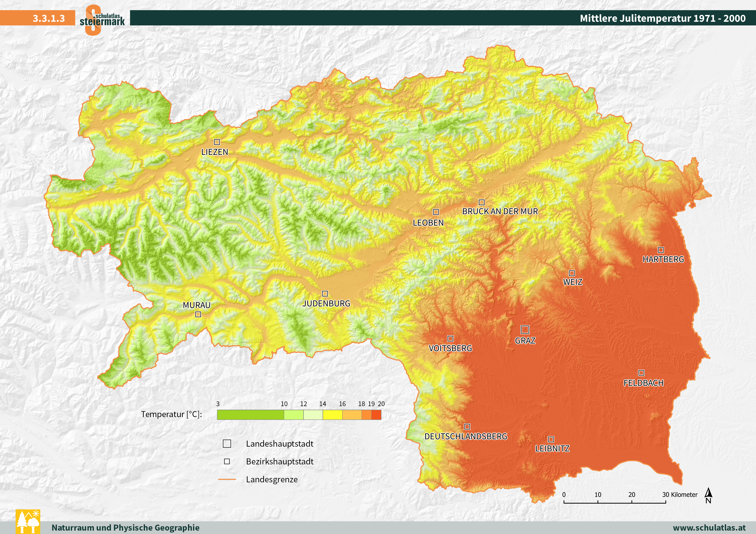
Task: Click the dark green 3–10°C legend swatch
Action: (x=250, y=415)
